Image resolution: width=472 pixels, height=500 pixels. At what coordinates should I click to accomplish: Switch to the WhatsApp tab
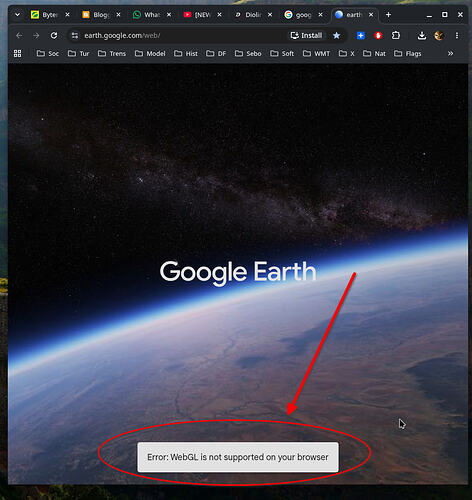[x=147, y=15]
